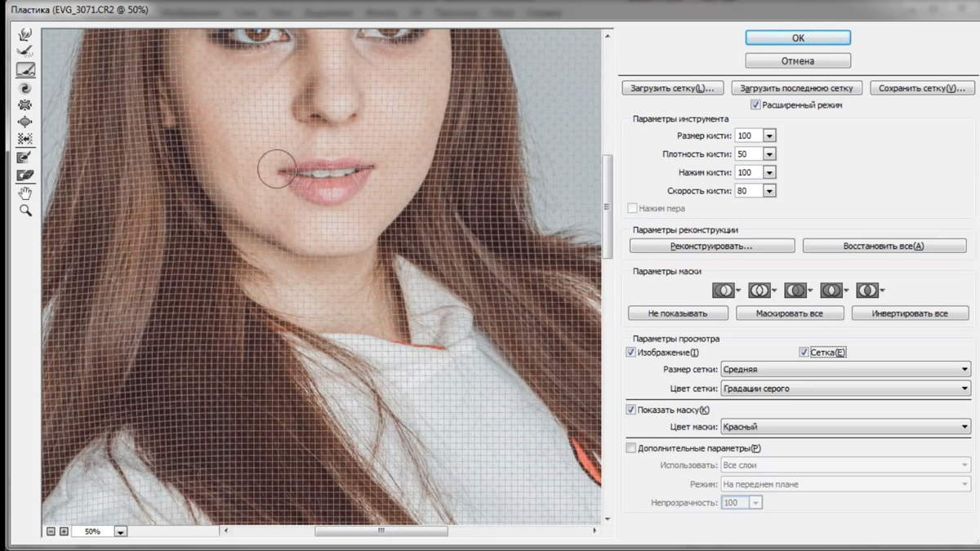
Task: Toggle the Расширенный режим checkbox
Action: 755,105
